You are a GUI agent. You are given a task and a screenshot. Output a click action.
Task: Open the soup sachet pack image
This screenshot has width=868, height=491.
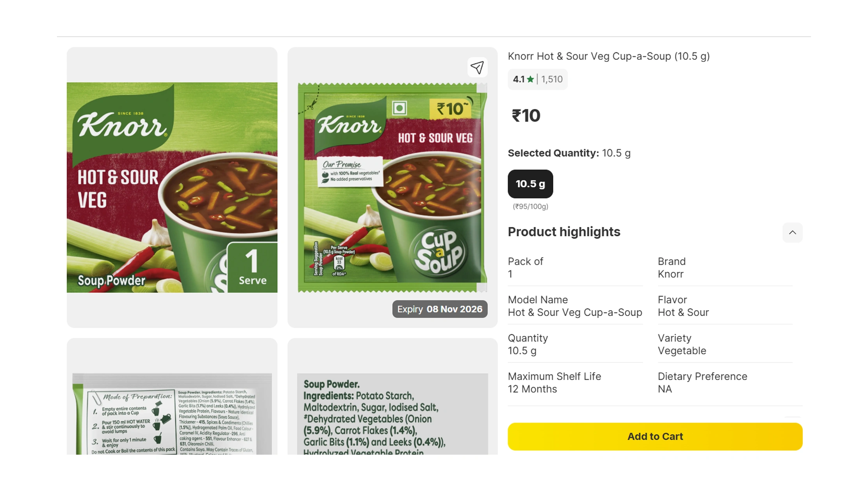pos(392,187)
